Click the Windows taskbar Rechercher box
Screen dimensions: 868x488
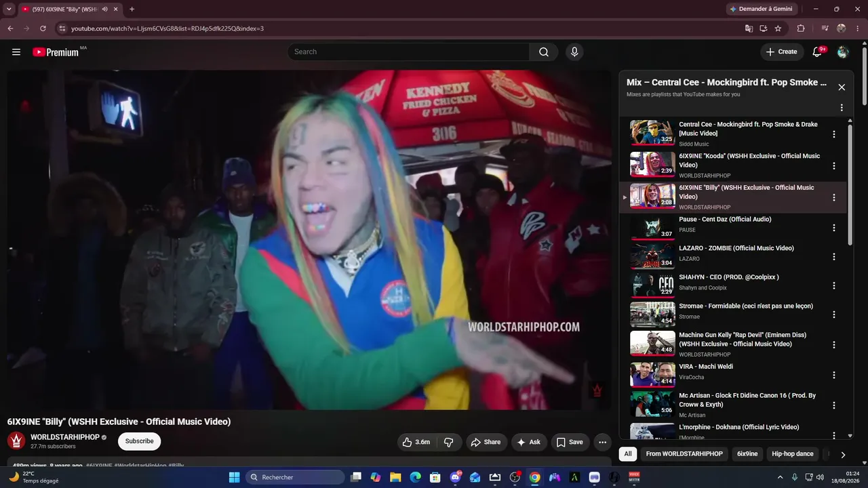[295, 477]
